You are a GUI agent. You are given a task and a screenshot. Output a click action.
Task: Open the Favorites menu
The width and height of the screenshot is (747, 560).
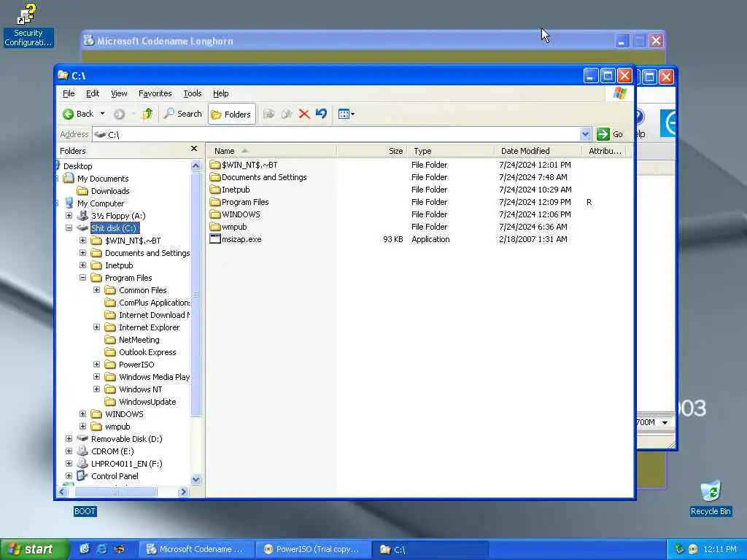[155, 93]
